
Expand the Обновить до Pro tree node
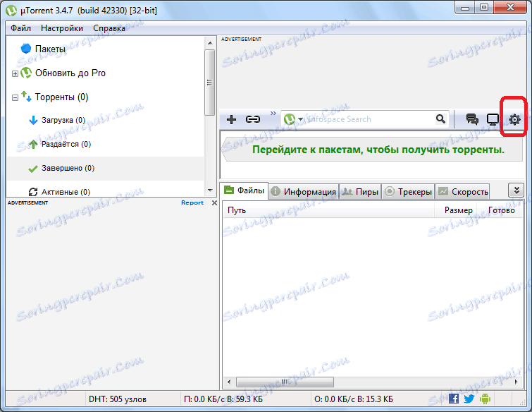point(15,73)
